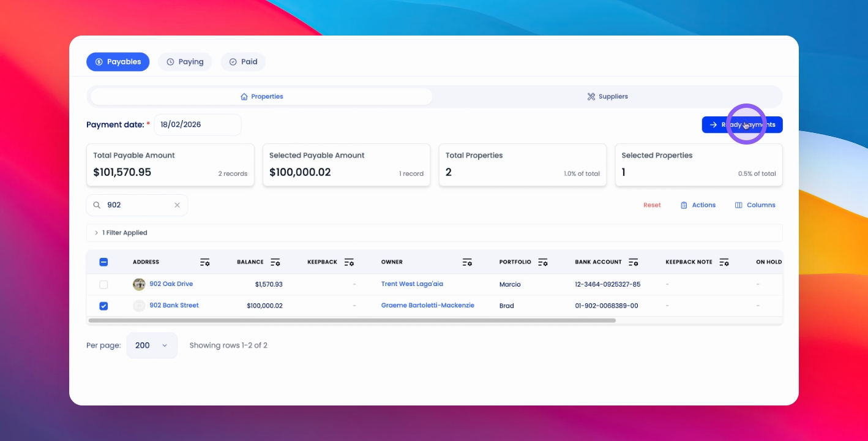Click the Total Properties card
This screenshot has height=441, width=868.
pyautogui.click(x=523, y=165)
